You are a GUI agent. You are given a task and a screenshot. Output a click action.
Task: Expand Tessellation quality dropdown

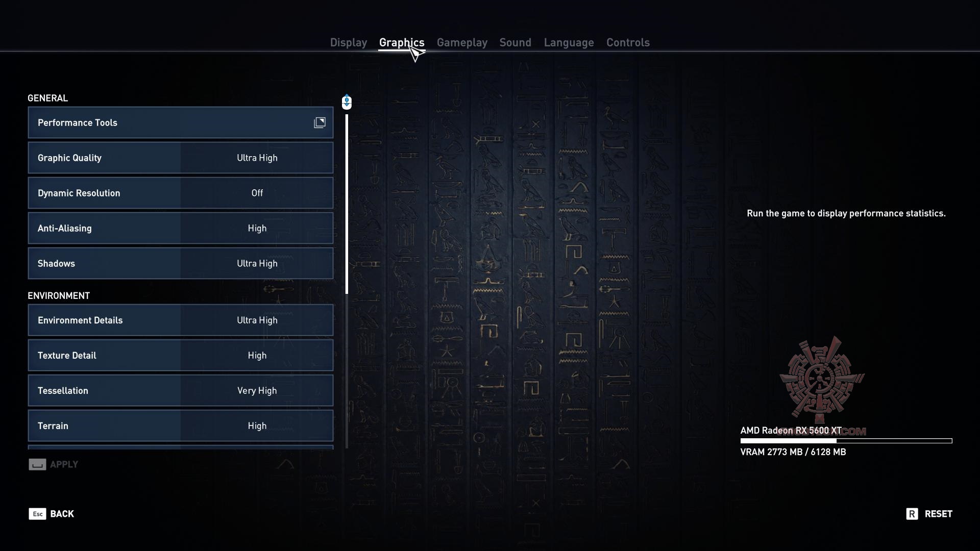(256, 390)
